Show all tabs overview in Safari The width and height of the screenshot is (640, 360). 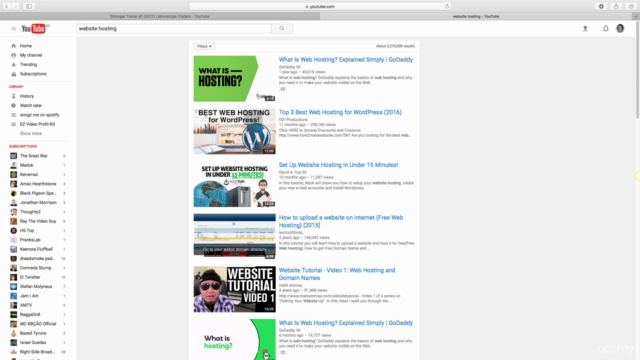(x=631, y=7)
